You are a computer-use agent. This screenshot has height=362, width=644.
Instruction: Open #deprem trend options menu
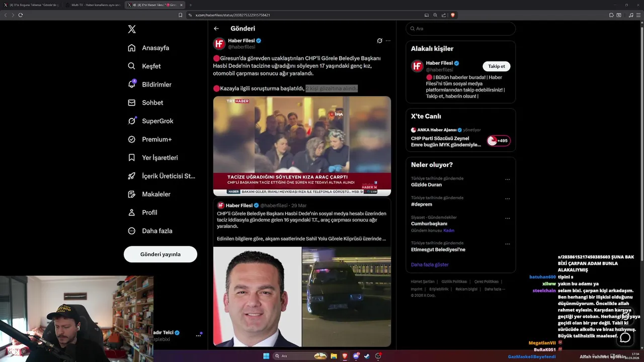click(507, 199)
